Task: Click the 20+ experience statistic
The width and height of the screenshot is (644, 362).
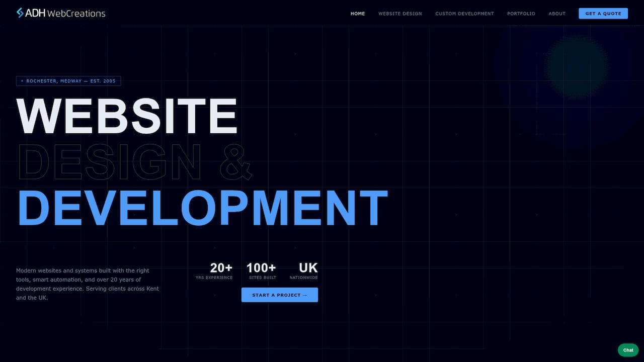Action: (x=221, y=267)
